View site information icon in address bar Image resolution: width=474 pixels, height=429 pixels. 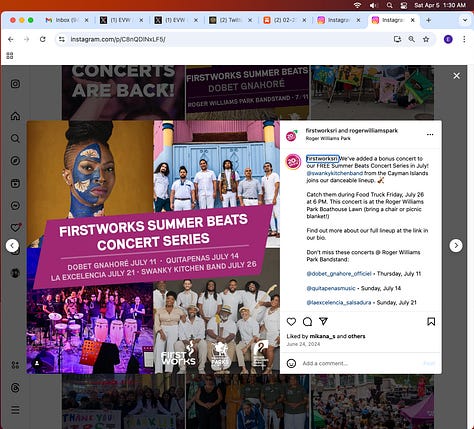coord(62,39)
